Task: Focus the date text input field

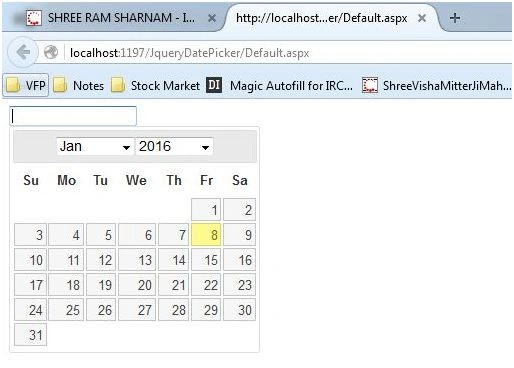Action: click(73, 116)
